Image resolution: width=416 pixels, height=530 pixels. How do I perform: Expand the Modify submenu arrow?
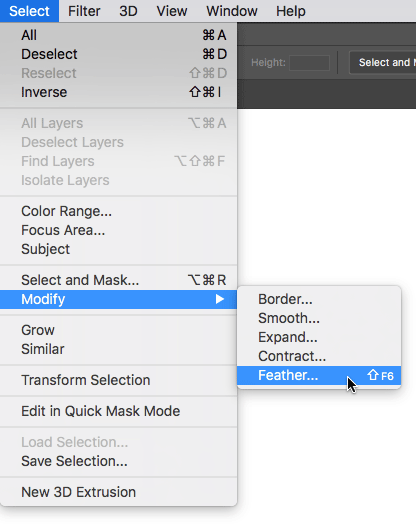(x=220, y=299)
